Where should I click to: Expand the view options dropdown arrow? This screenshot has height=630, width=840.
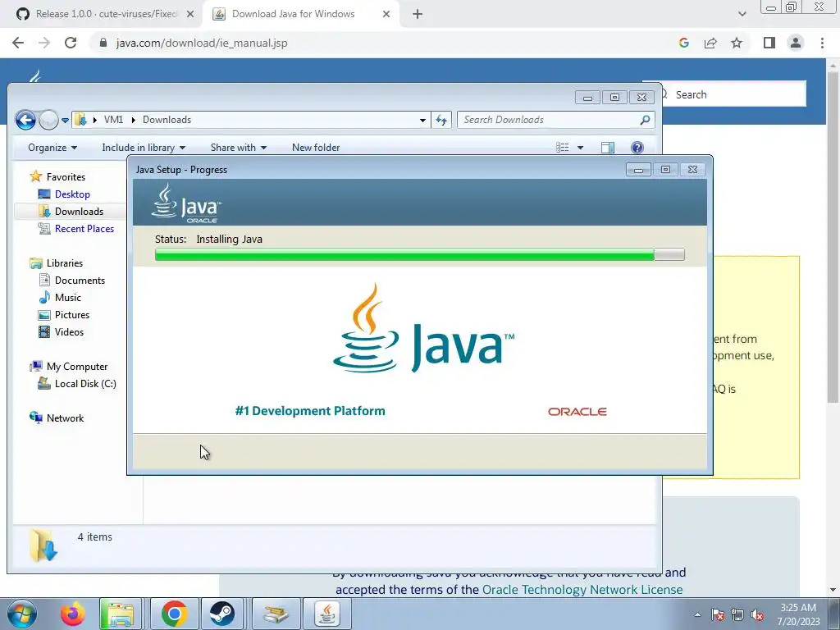pyautogui.click(x=580, y=148)
